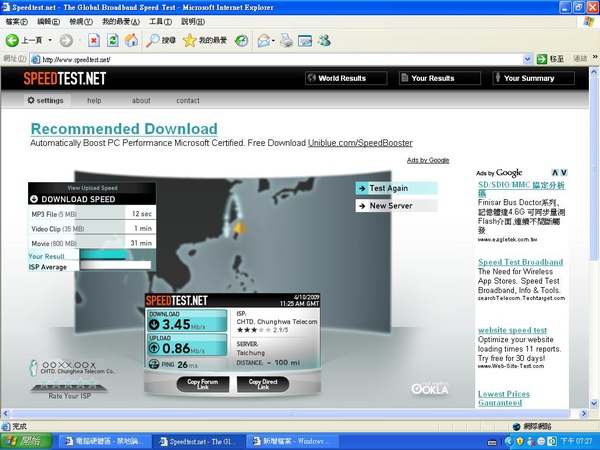Viewport: 600px width, 450px height.
Task: Expand the Mail button dropdown arrow
Action: (273, 40)
